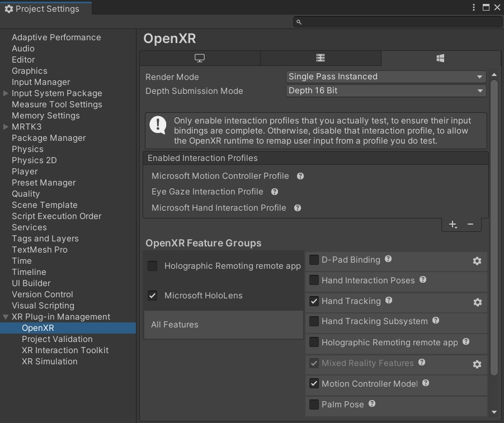The width and height of the screenshot is (504, 423).
Task: Click help icon beside Palm Pose
Action: (372, 403)
